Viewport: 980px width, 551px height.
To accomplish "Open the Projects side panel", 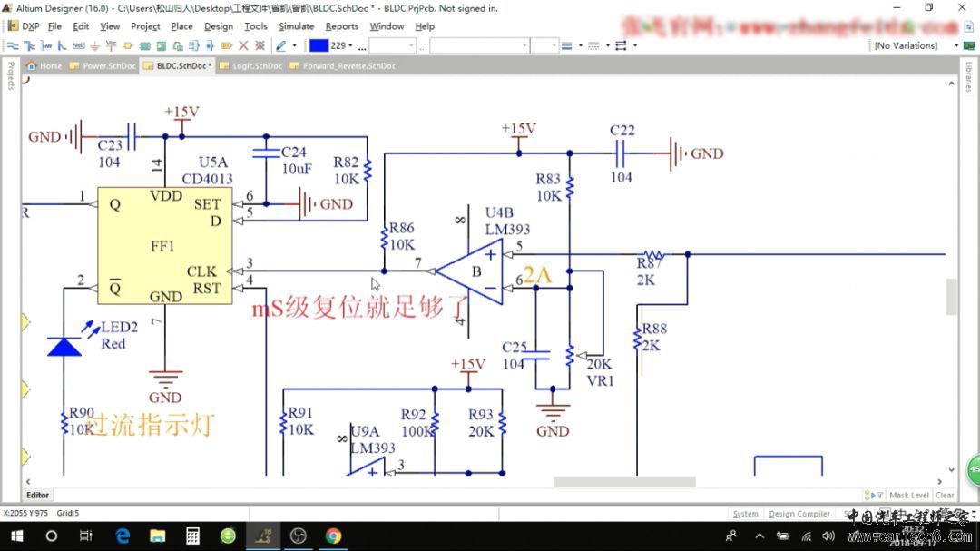I will coord(11,75).
